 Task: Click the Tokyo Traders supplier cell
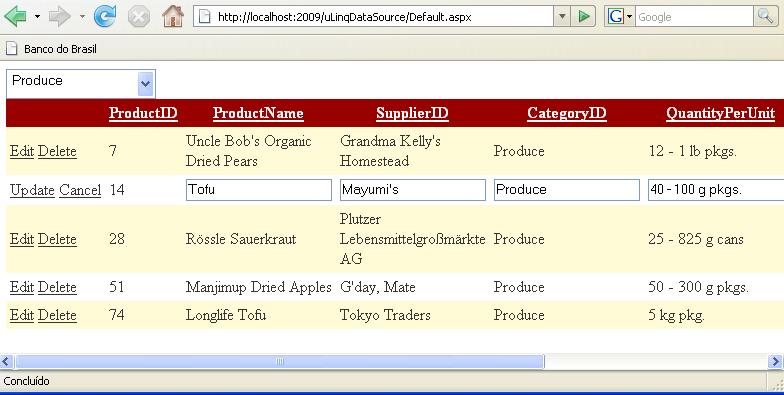click(x=385, y=315)
